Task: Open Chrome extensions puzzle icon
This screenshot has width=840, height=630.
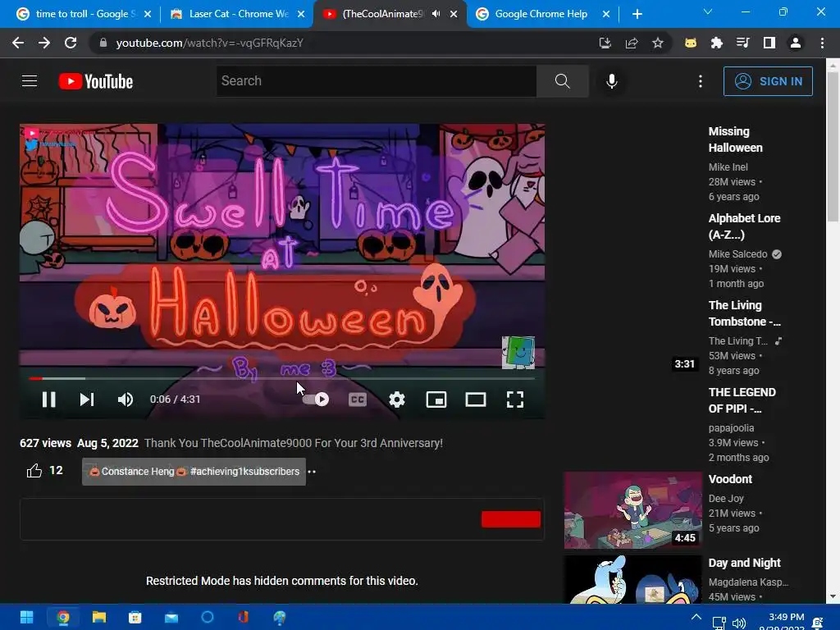Action: pos(716,43)
